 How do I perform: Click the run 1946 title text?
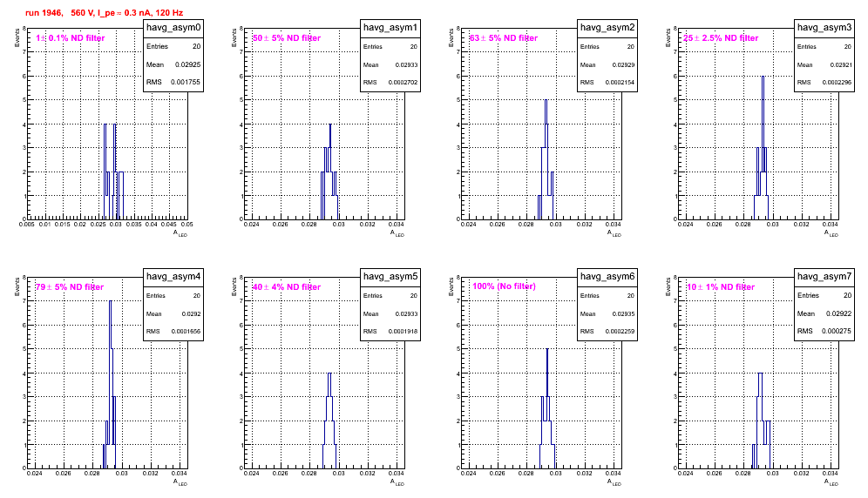104,13
